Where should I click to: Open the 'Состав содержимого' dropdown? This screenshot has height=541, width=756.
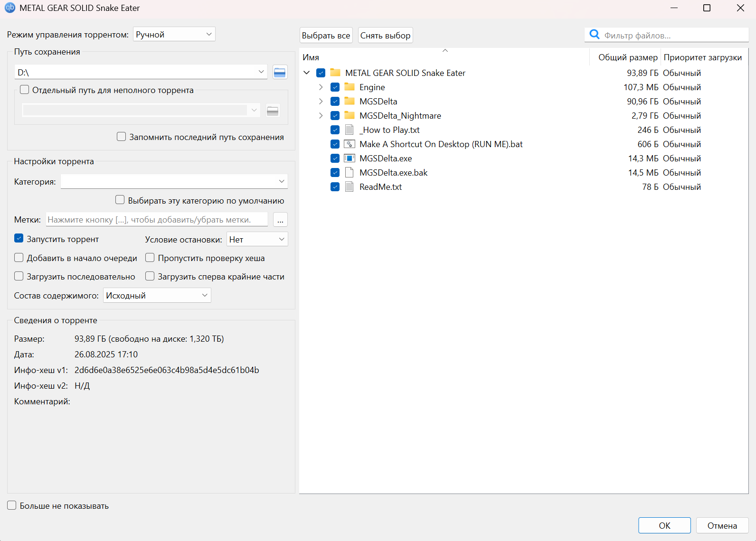tap(157, 295)
